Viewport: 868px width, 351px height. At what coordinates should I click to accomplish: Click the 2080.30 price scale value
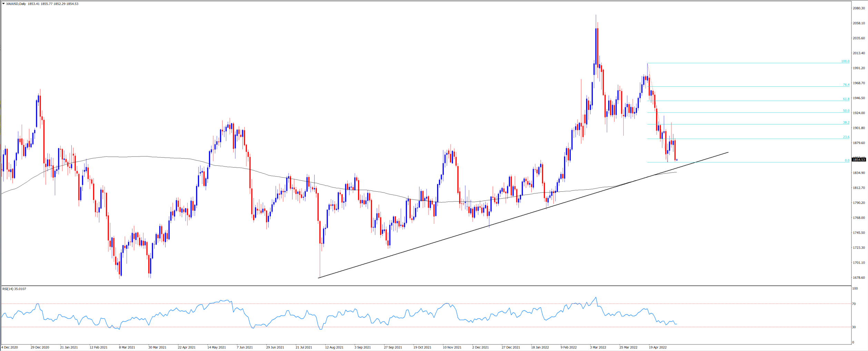pos(859,8)
